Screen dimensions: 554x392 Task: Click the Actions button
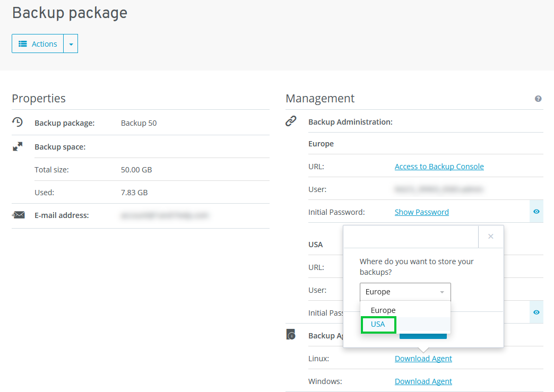point(38,44)
